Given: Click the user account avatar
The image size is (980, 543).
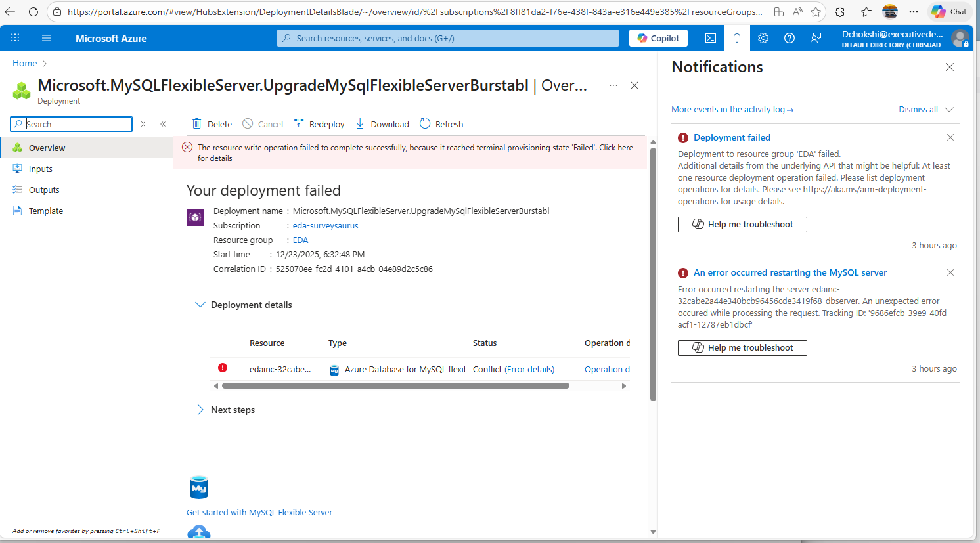Looking at the screenshot, I should (960, 38).
